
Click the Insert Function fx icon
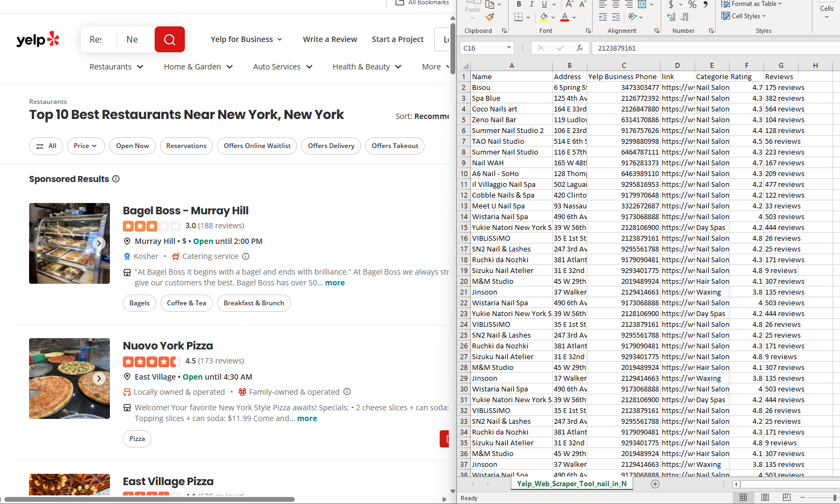(x=580, y=48)
